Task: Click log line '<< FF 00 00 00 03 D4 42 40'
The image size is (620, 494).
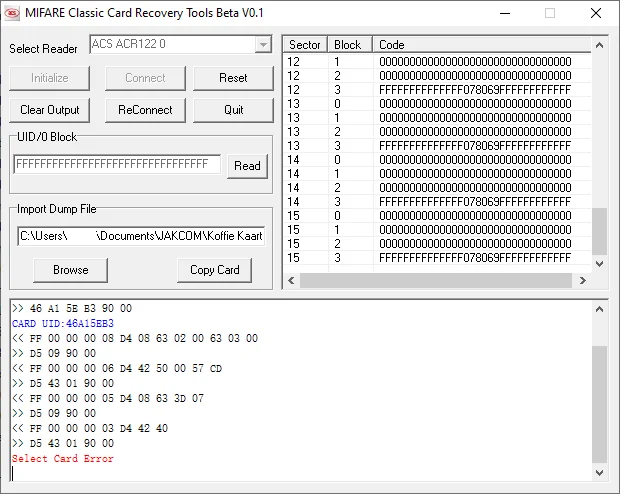Action: pos(90,428)
